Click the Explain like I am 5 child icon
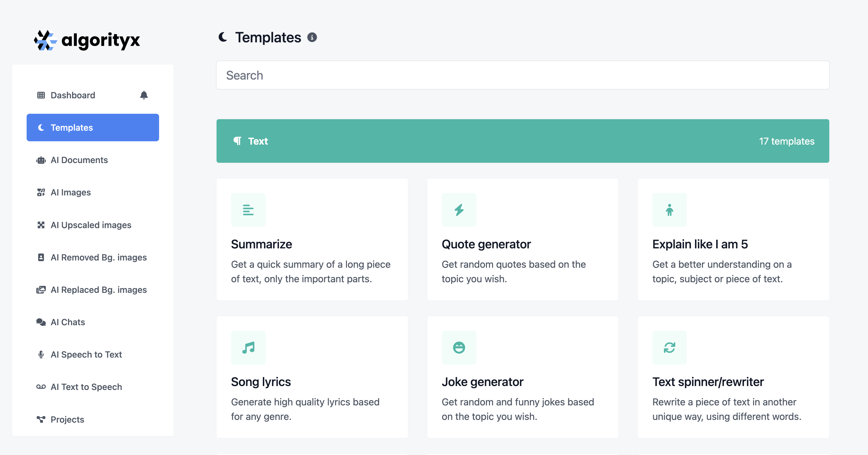Viewport: 868px width, 455px height. pyautogui.click(x=669, y=210)
